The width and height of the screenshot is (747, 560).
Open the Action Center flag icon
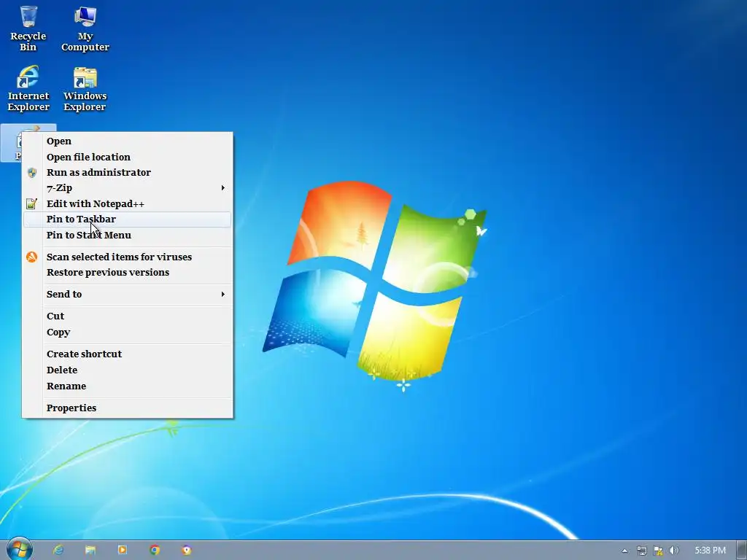(658, 551)
